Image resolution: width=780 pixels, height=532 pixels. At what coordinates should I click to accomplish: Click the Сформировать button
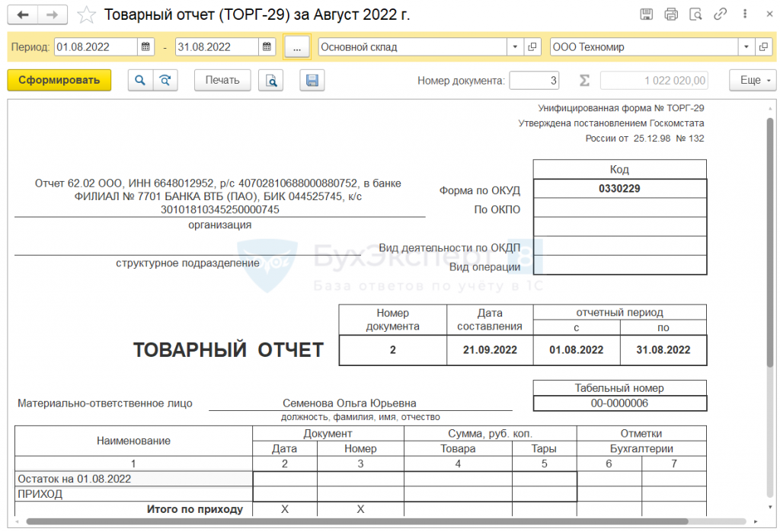[x=59, y=80]
